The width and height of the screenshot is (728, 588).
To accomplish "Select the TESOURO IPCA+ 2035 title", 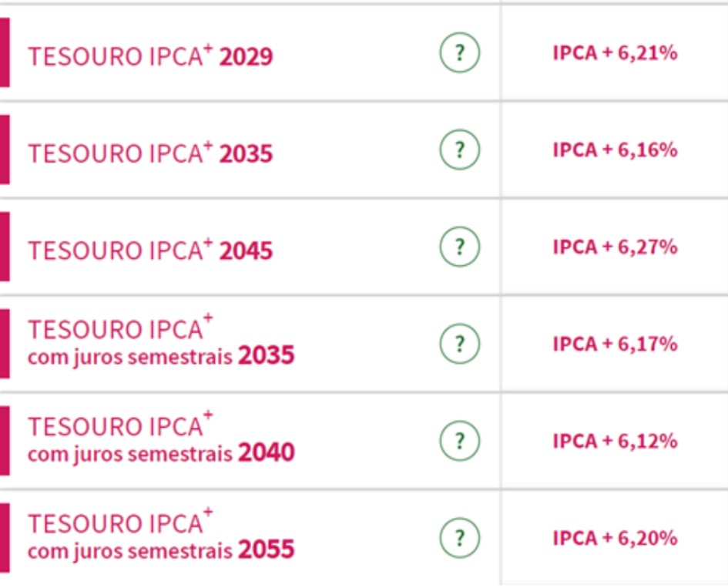I will (150, 153).
